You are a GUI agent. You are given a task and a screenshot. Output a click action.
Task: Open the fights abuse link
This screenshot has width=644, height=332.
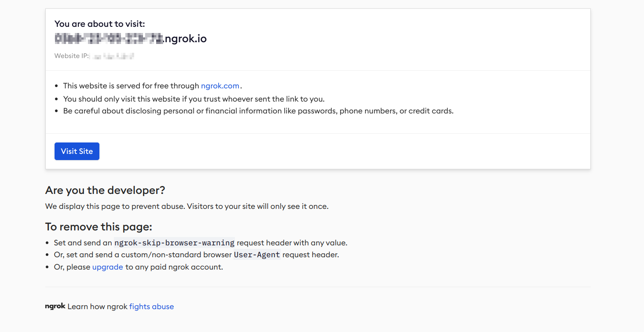point(151,306)
